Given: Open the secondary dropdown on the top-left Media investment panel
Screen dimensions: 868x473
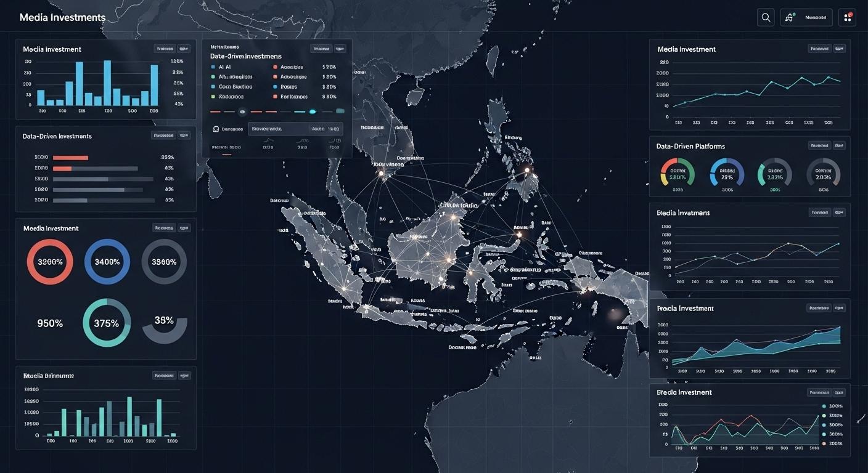Looking at the screenshot, I should [x=183, y=48].
